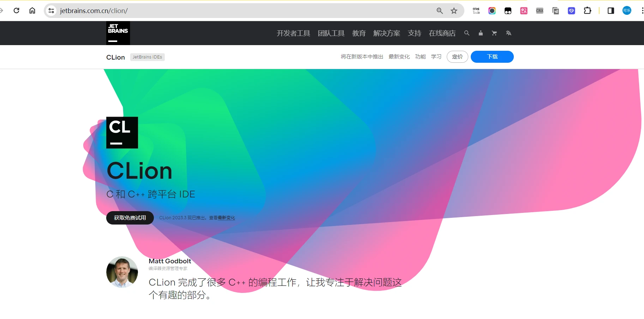Open the 将在新版本中推出 link

click(362, 57)
